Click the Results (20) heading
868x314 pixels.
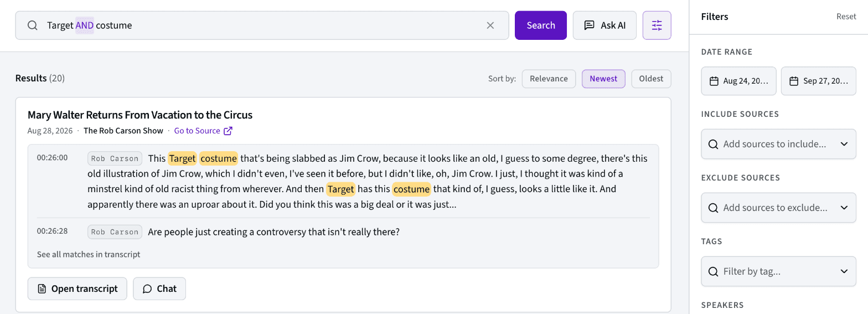[x=40, y=78]
